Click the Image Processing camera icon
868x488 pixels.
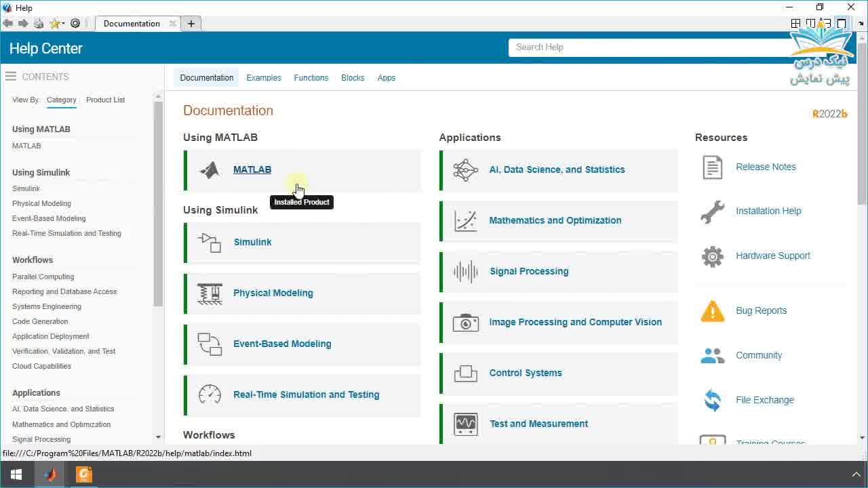click(465, 322)
